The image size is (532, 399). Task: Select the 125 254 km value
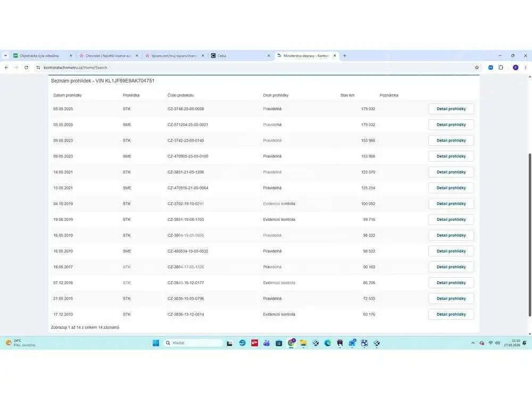click(x=368, y=188)
